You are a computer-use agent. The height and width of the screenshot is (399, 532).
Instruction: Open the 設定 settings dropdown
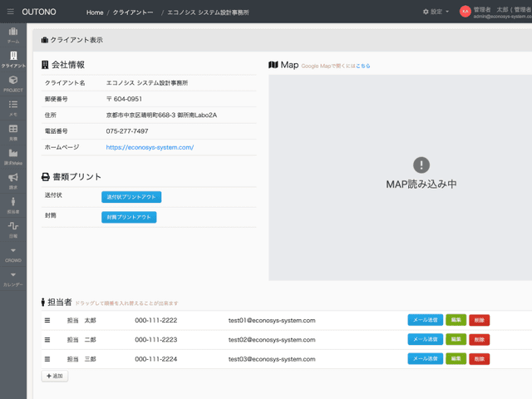click(436, 12)
